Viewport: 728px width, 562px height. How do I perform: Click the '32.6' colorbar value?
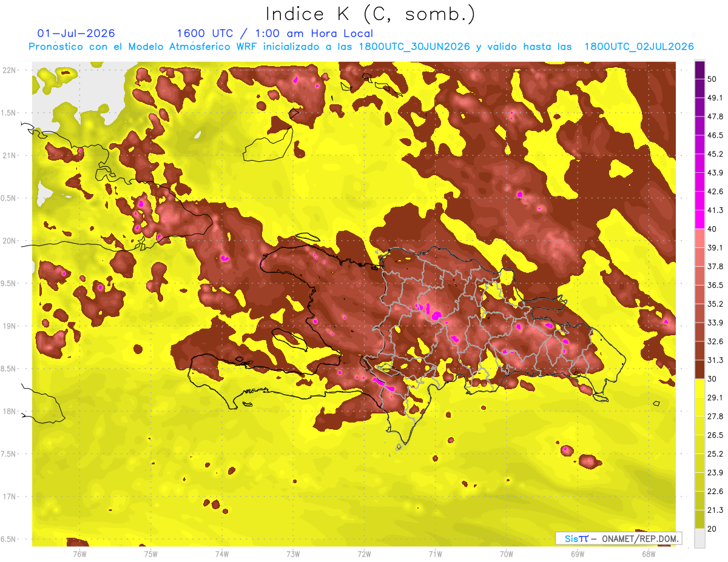[715, 341]
